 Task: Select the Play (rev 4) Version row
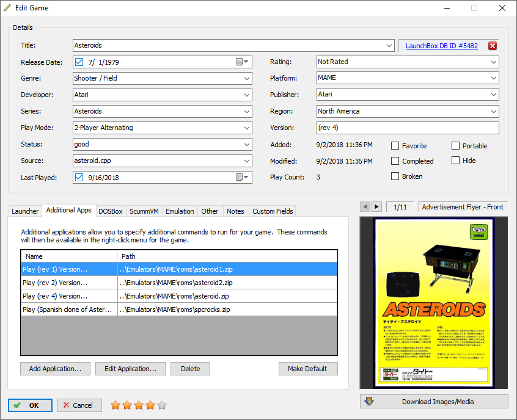tap(179, 296)
